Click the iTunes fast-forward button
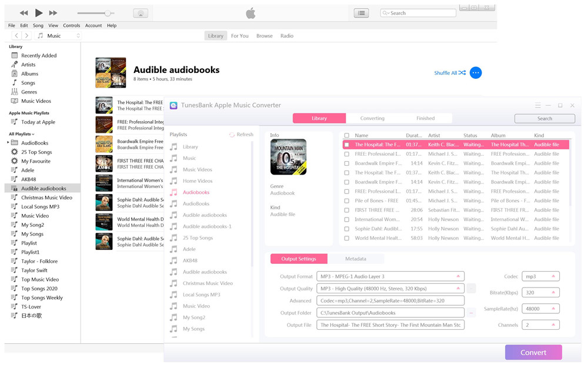The image size is (588, 368). (54, 13)
